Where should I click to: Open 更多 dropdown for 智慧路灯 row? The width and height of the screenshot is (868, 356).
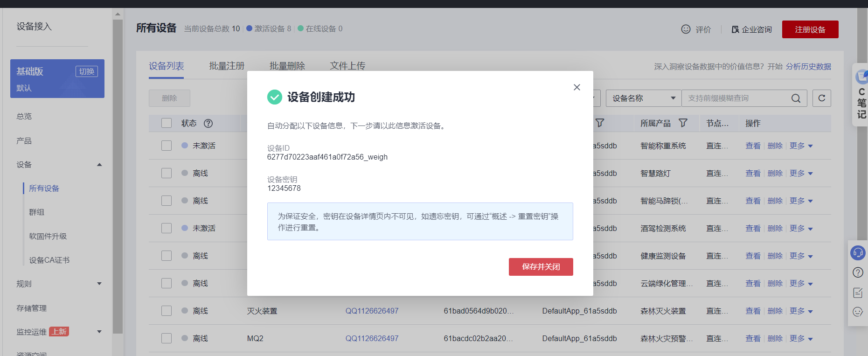pyautogui.click(x=801, y=173)
